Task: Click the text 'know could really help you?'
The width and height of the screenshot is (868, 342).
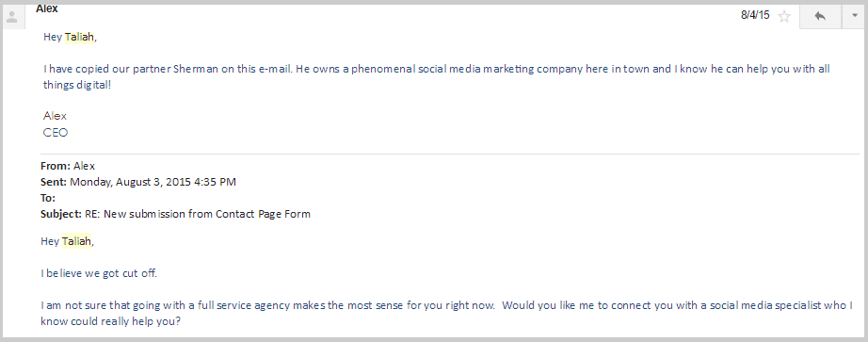Action: [110, 321]
